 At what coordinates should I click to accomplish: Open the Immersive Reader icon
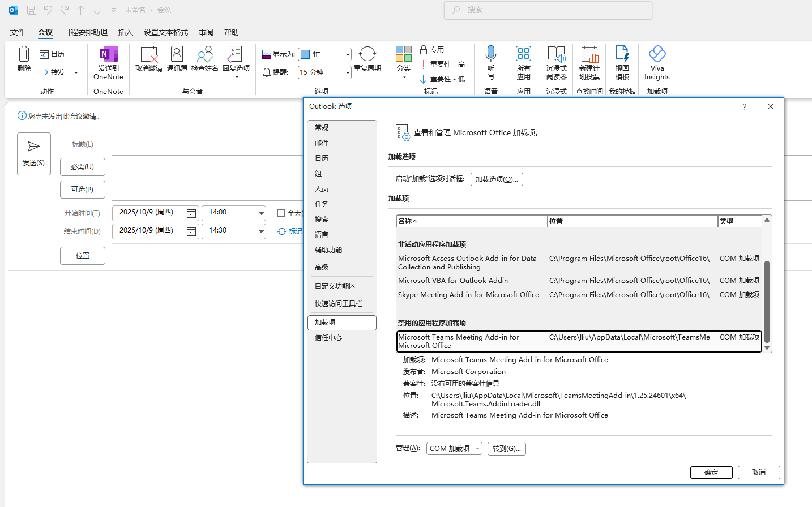point(556,55)
